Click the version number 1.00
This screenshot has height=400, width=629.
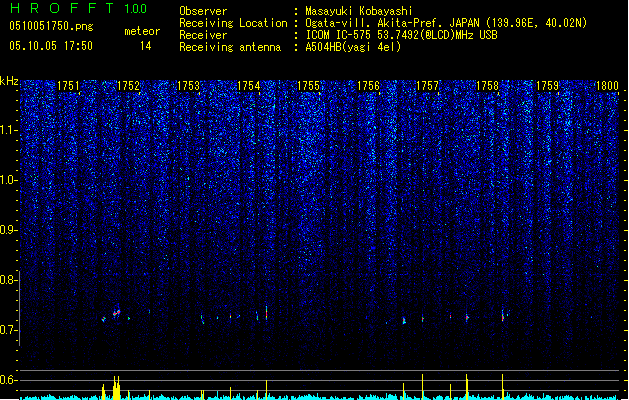tap(136, 9)
